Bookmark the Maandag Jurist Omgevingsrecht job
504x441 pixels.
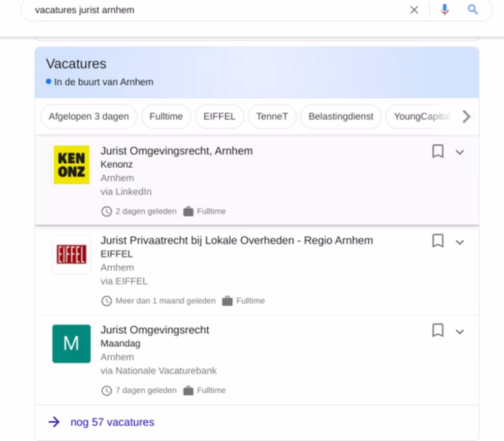point(438,330)
